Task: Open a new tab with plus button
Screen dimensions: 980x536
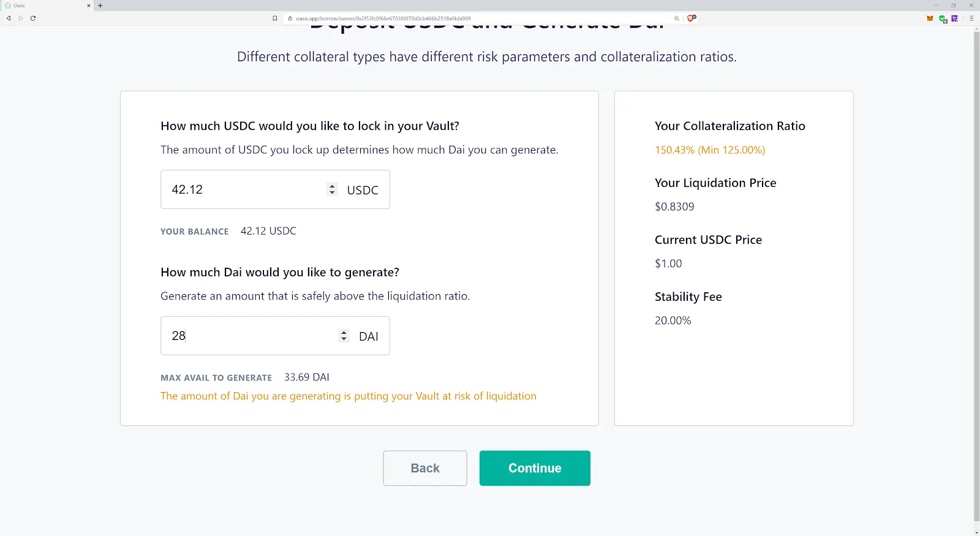Action: pyautogui.click(x=100, y=6)
